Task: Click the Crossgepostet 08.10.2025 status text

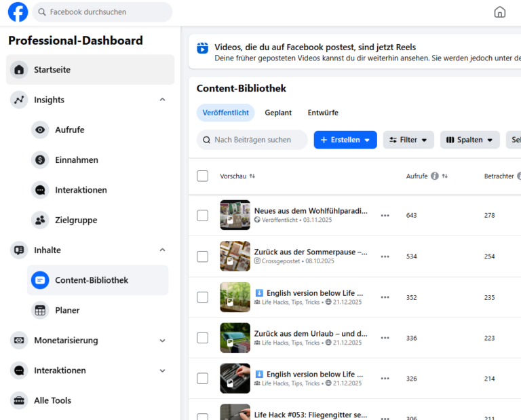Action: 298,261
